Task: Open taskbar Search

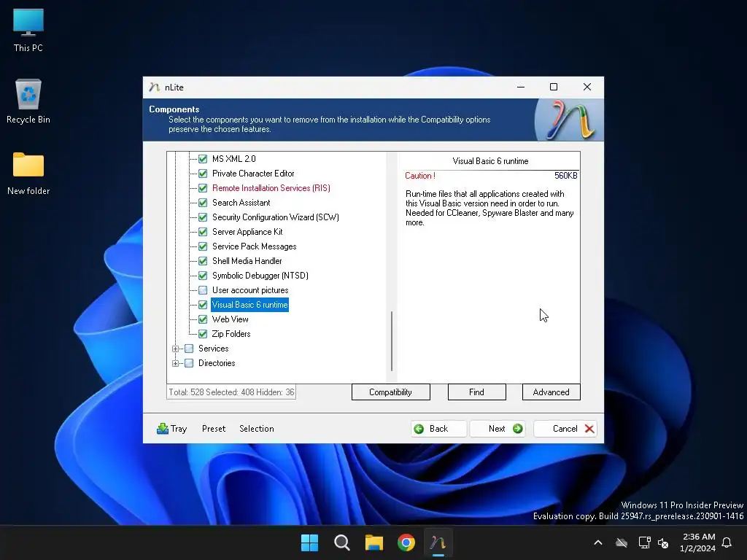Action: (x=341, y=542)
